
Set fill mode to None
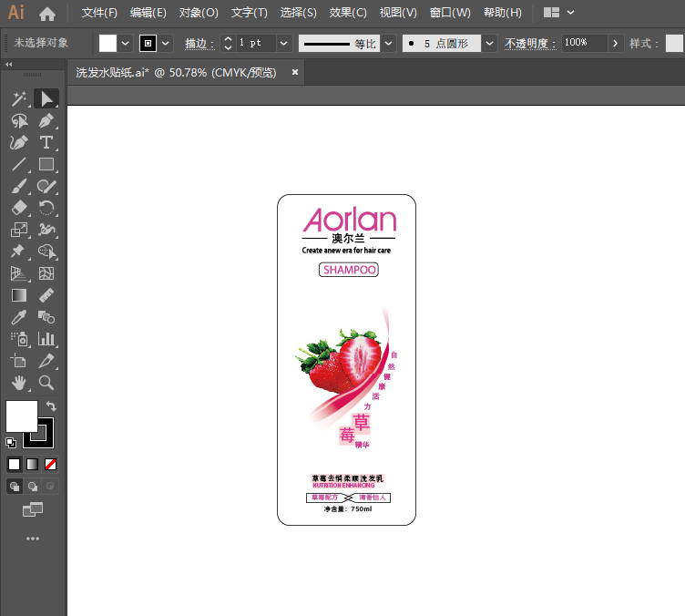[x=51, y=464]
